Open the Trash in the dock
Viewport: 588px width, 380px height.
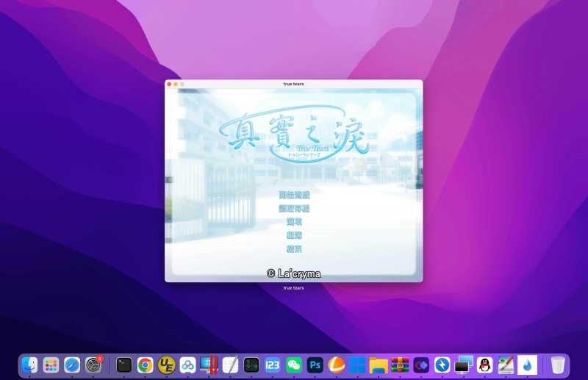(x=558, y=365)
